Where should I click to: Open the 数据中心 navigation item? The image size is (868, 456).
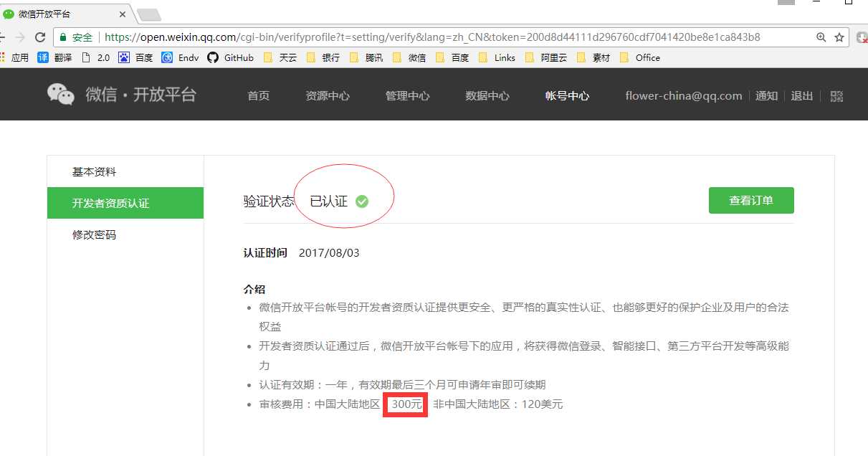click(x=487, y=95)
